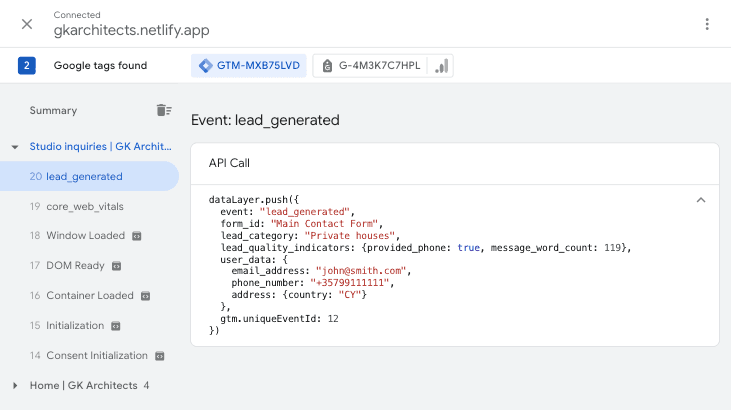Viewport: 731px width, 410px height.
Task: Click the code icon next to Window Loaded
Action: click(137, 236)
